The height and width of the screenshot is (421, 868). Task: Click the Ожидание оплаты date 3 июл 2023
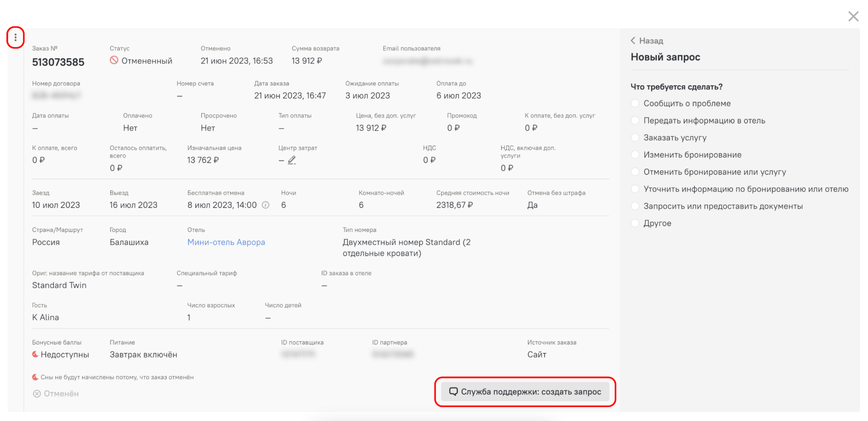[x=368, y=96]
